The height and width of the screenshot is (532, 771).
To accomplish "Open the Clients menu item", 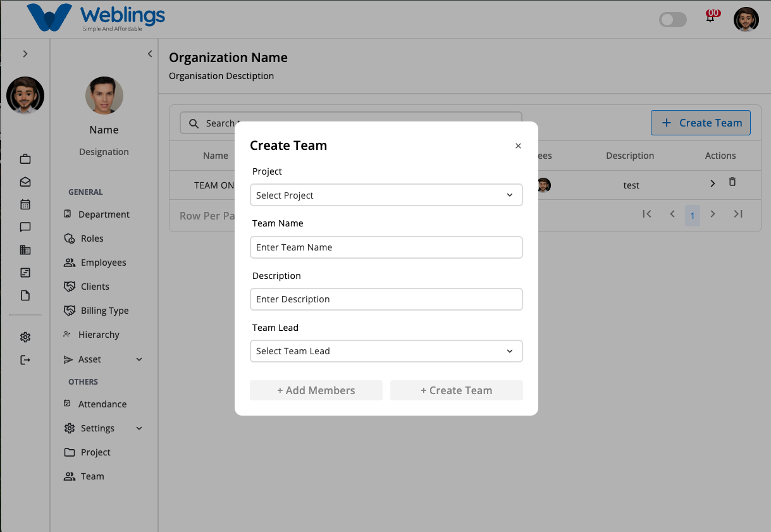I will click(87, 287).
